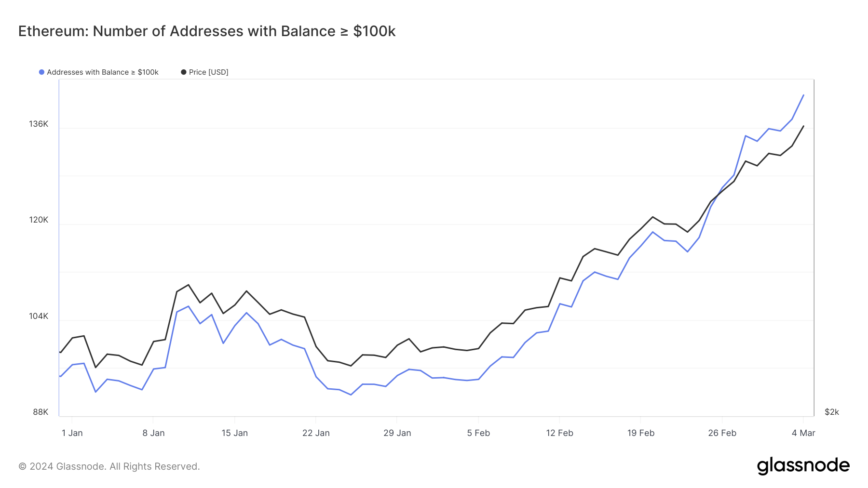868x488 pixels.
Task: Select the 12 Feb x-axis label
Action: click(x=559, y=433)
